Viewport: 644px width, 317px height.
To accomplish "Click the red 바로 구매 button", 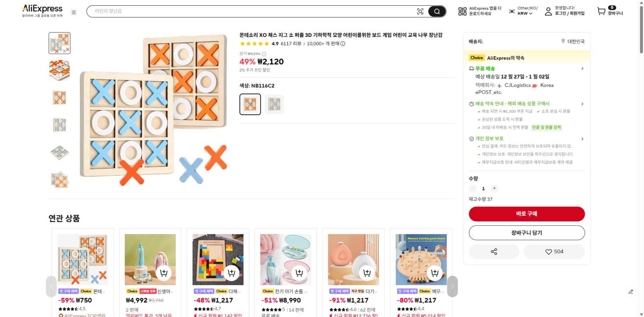I will pyautogui.click(x=527, y=214).
